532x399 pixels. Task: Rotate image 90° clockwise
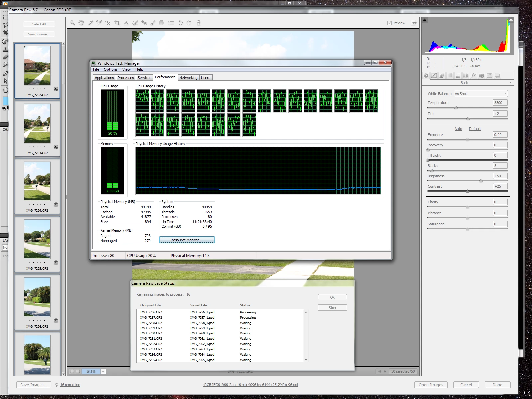189,23
